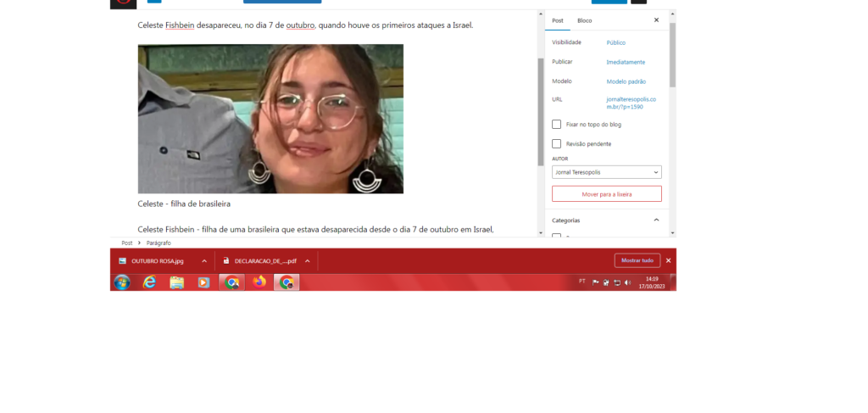The width and height of the screenshot is (868, 413).
Task: Open the OUTUBRO ROSA.jpg download
Action: click(157, 260)
